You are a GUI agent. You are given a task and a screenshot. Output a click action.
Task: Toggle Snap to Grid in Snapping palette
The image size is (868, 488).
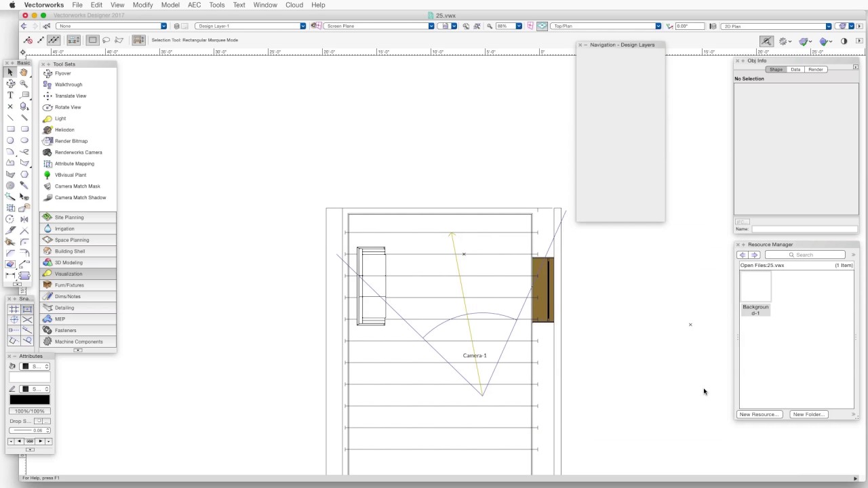point(14,309)
